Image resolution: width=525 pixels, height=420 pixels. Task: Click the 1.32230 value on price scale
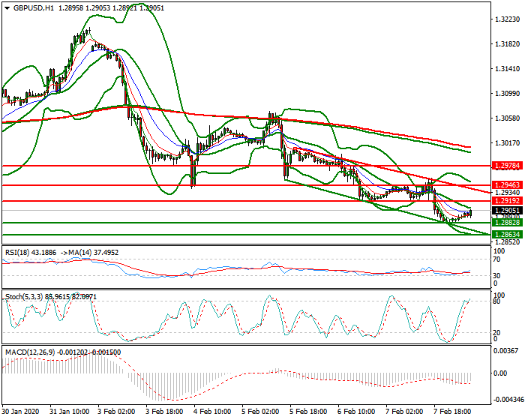(506, 20)
